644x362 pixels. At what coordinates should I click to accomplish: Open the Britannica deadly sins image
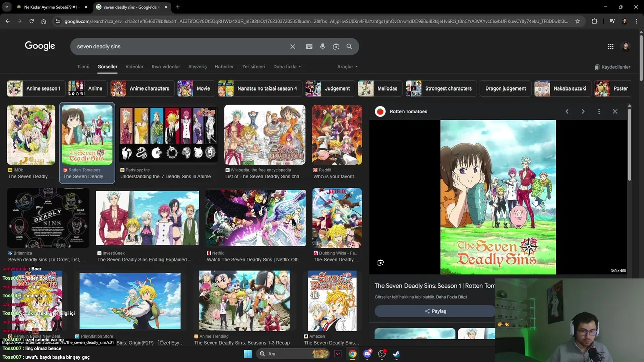pyautogui.click(x=48, y=218)
